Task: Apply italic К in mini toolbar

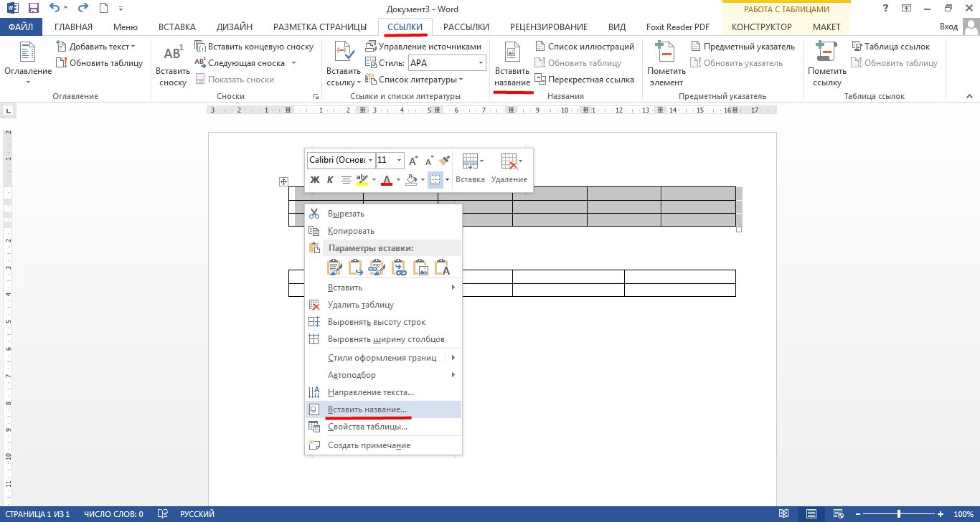Action: click(x=330, y=180)
